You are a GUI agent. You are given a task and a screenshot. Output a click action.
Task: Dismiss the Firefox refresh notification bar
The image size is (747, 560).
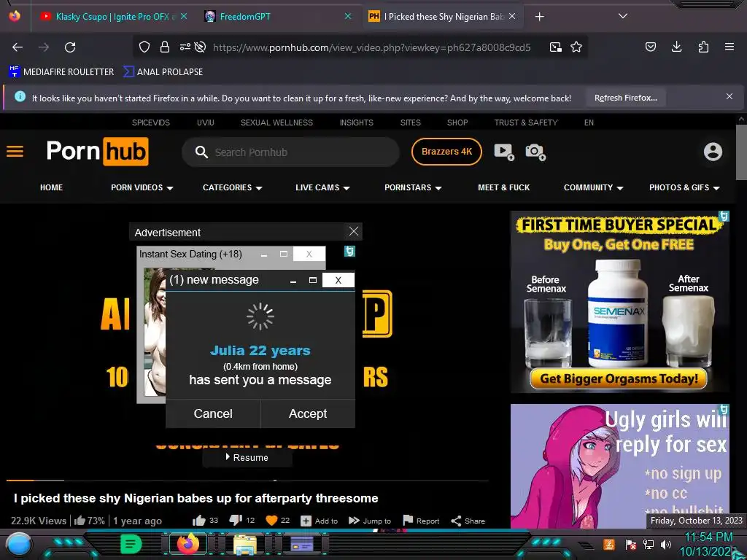729,97
